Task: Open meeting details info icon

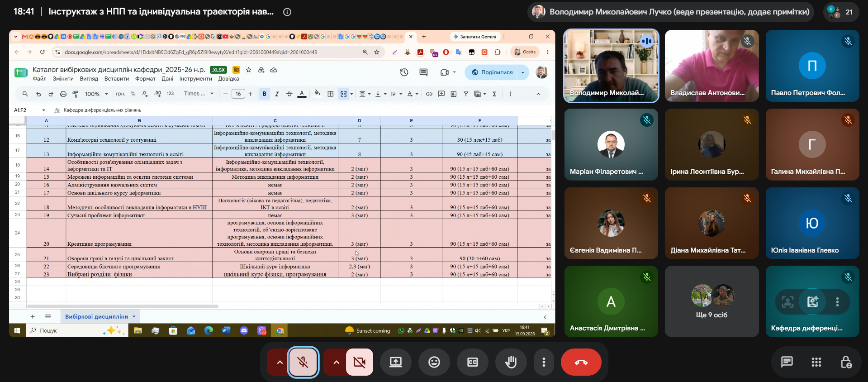Action: click(x=287, y=12)
